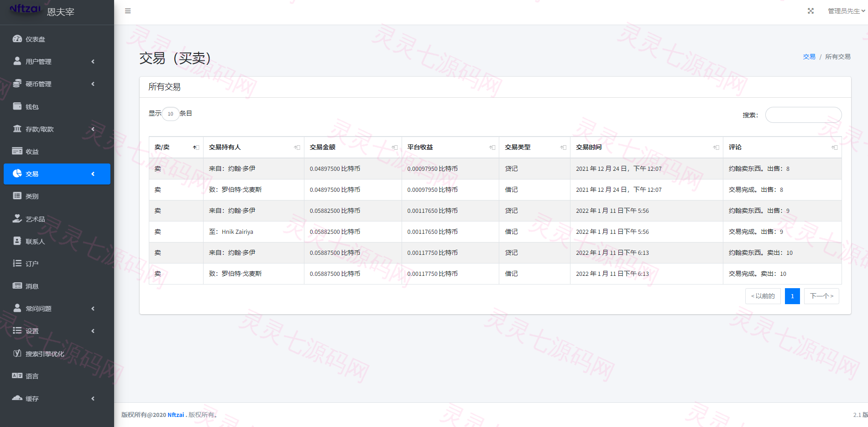Open the 语言 language icon
This screenshot has height=427, width=868.
17,376
